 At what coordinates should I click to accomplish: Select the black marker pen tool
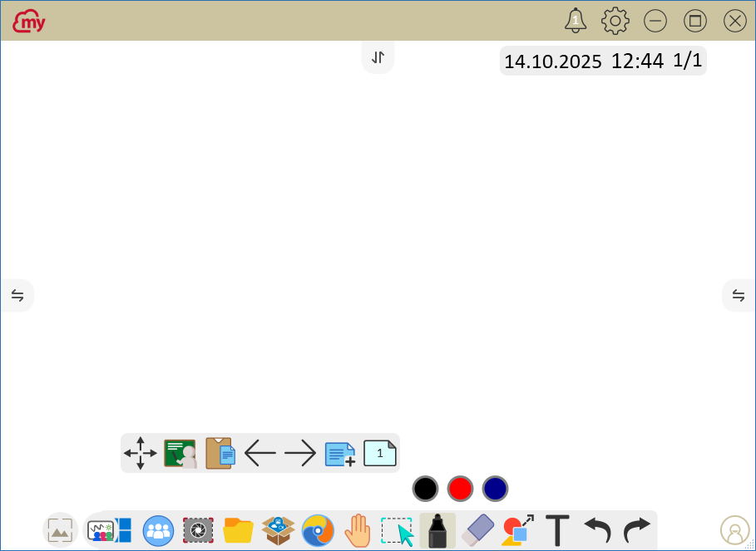437,530
